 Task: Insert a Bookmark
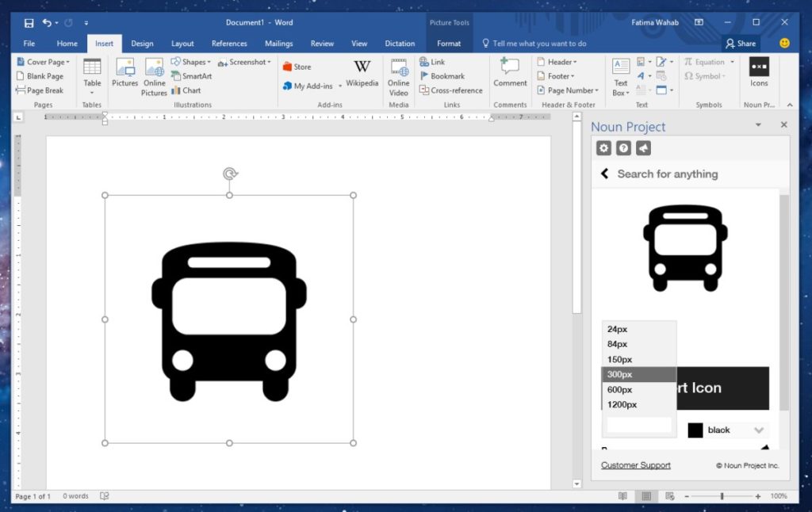point(444,76)
